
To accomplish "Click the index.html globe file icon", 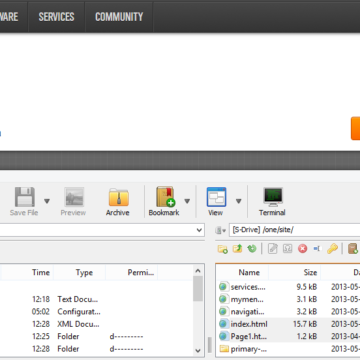I will coord(223,324).
